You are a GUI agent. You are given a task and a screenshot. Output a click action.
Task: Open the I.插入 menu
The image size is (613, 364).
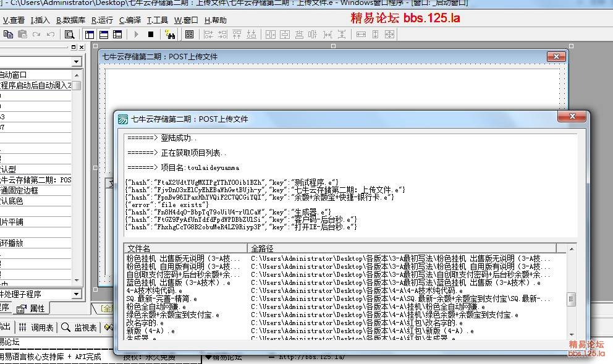tap(40, 20)
